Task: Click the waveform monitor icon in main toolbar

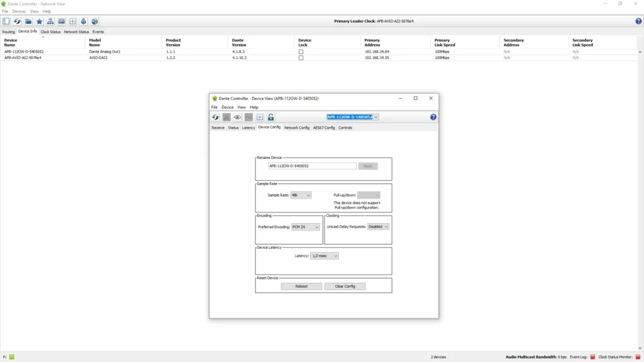Action: (62, 21)
